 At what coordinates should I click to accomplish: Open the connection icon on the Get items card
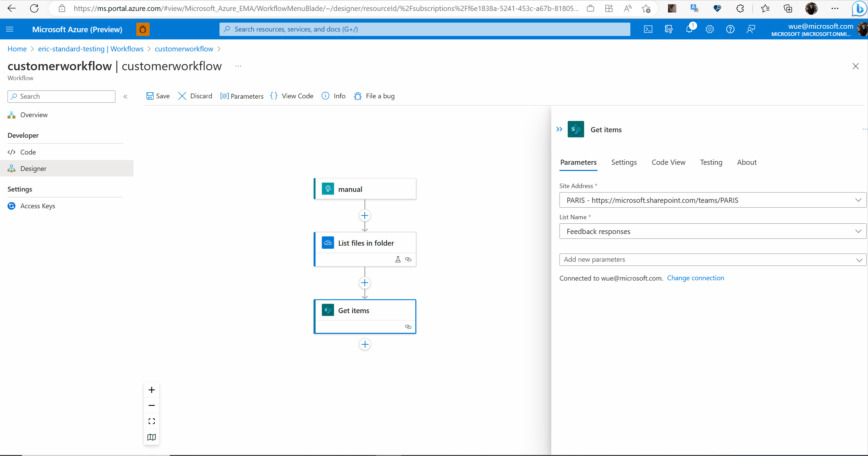[x=408, y=327]
